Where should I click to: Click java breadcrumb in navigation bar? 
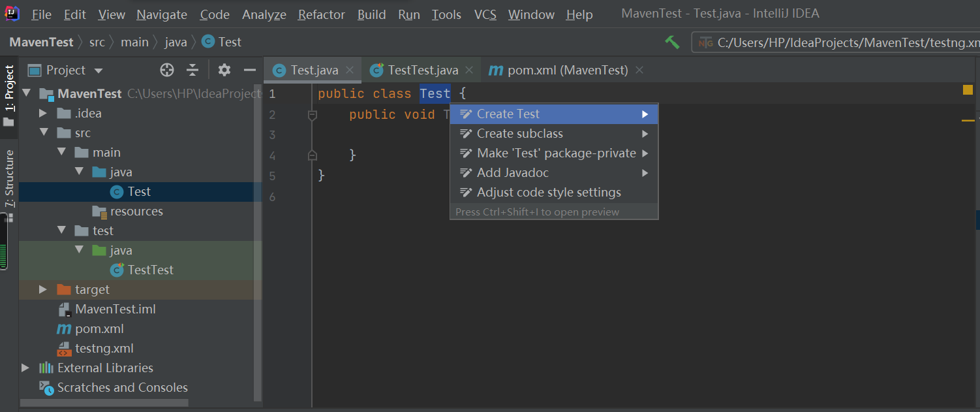pyautogui.click(x=176, y=42)
